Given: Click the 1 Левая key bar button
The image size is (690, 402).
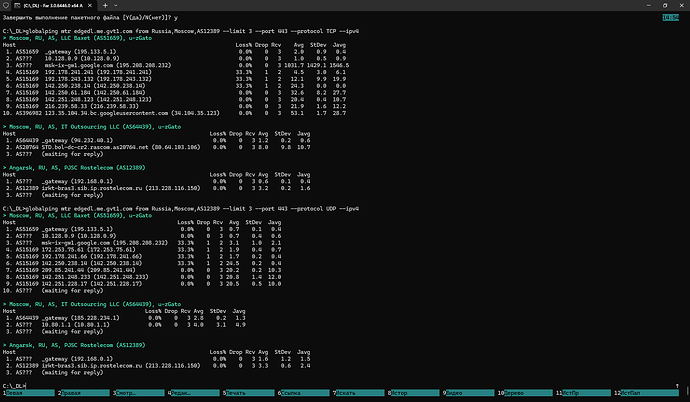Looking at the screenshot, I should [30, 393].
